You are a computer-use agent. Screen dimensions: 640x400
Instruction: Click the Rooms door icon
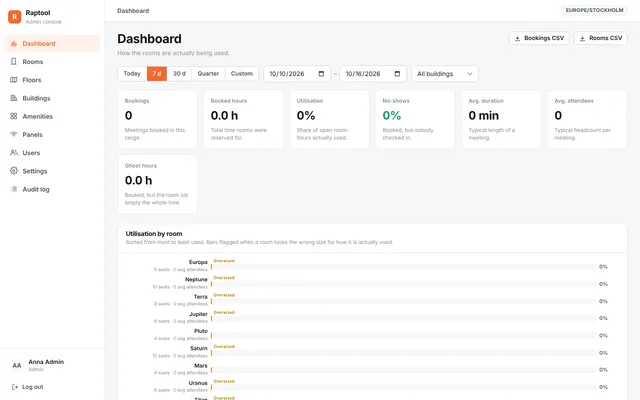14,62
